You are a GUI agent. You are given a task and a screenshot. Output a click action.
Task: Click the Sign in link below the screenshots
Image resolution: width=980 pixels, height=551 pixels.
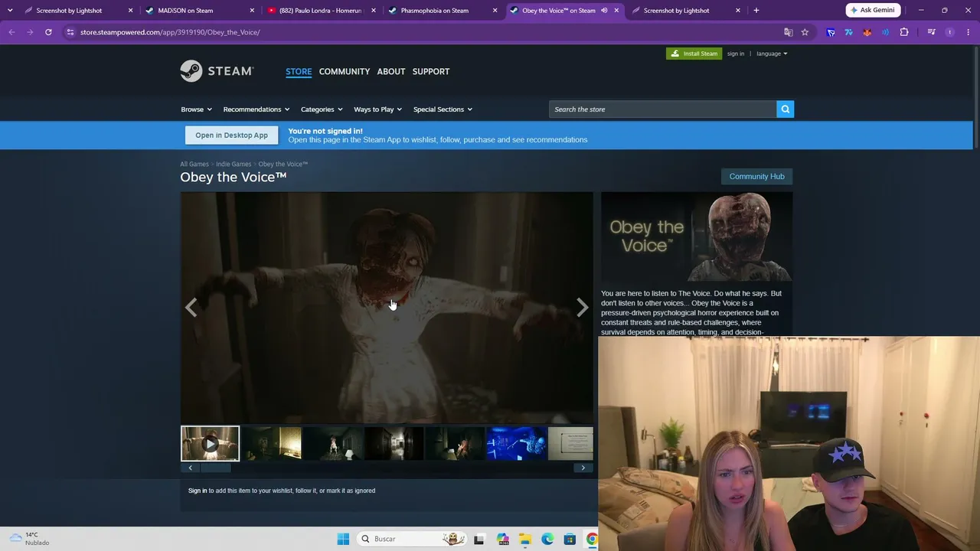198,491
